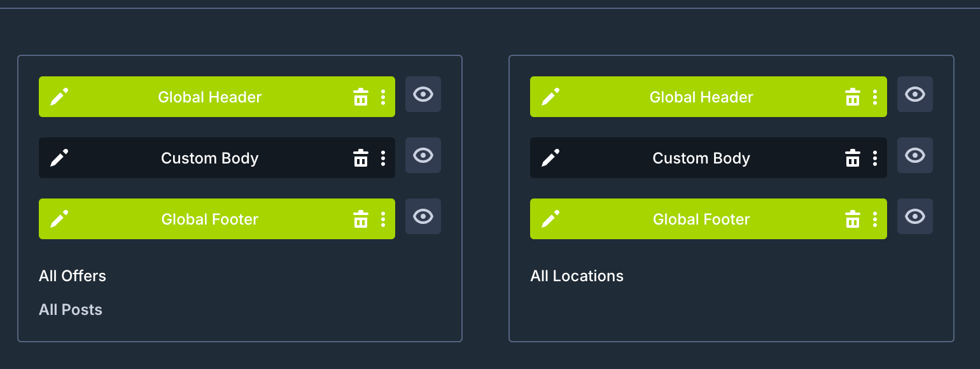Viewport: 980px width, 369px height.
Task: Edit Global Header in the All Offers card
Action: 59,97
